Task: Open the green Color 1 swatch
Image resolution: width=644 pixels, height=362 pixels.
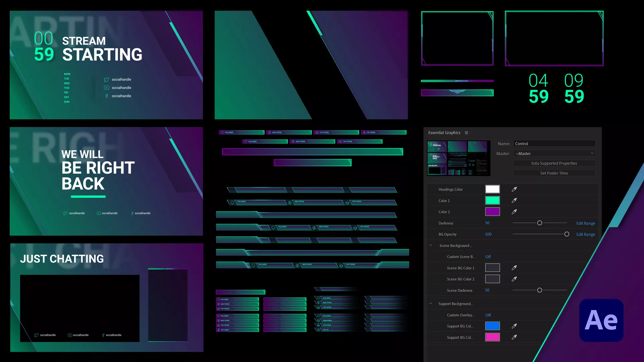Action: click(x=492, y=200)
